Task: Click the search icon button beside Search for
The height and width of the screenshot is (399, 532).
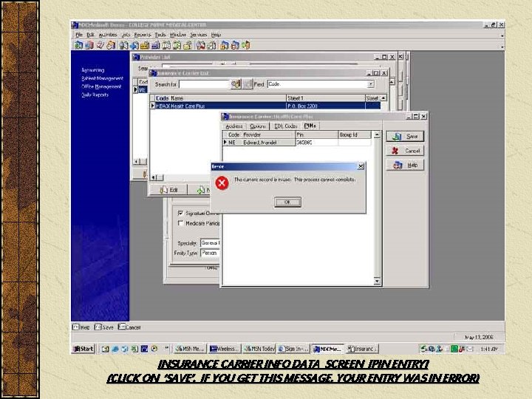Action: [236, 84]
